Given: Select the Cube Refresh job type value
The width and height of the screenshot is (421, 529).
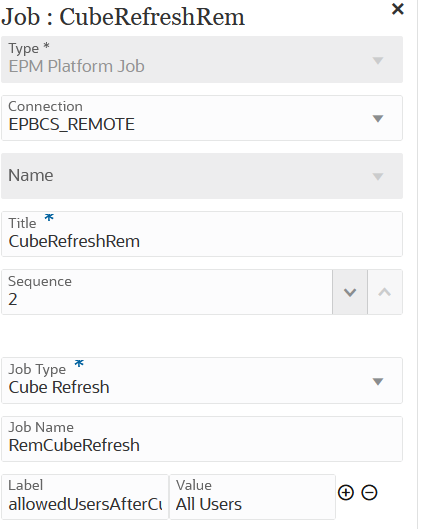Looking at the screenshot, I should (x=59, y=387).
